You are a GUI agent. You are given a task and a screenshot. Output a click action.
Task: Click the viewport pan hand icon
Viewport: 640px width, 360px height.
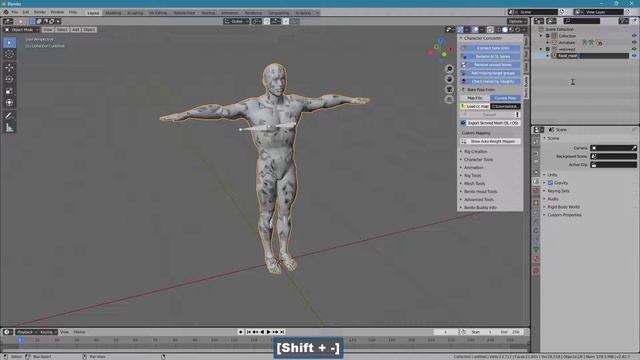click(449, 79)
